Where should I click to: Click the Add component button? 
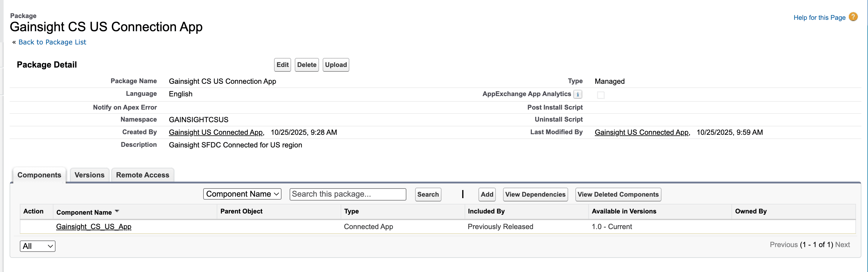(x=487, y=195)
